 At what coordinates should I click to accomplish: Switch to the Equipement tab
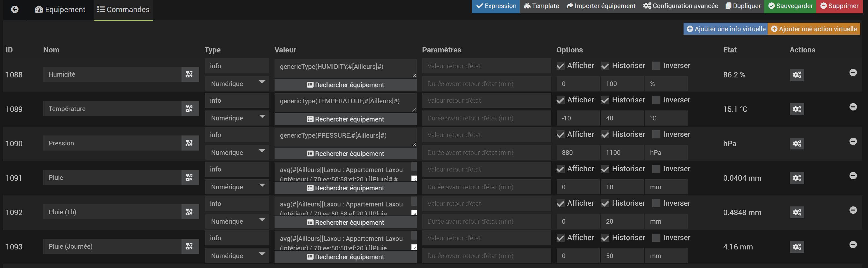[x=60, y=9]
